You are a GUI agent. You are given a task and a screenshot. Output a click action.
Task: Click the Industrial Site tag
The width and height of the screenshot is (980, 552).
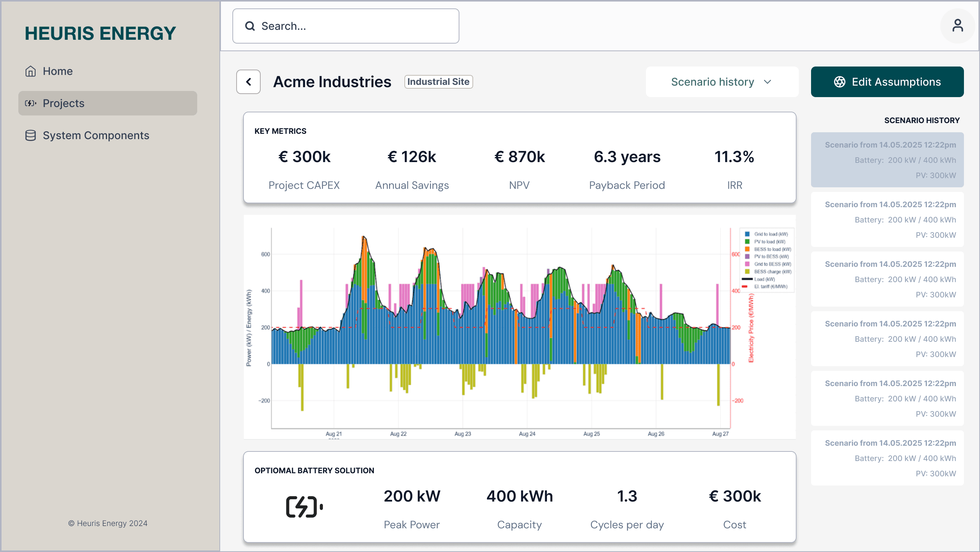[x=438, y=82]
